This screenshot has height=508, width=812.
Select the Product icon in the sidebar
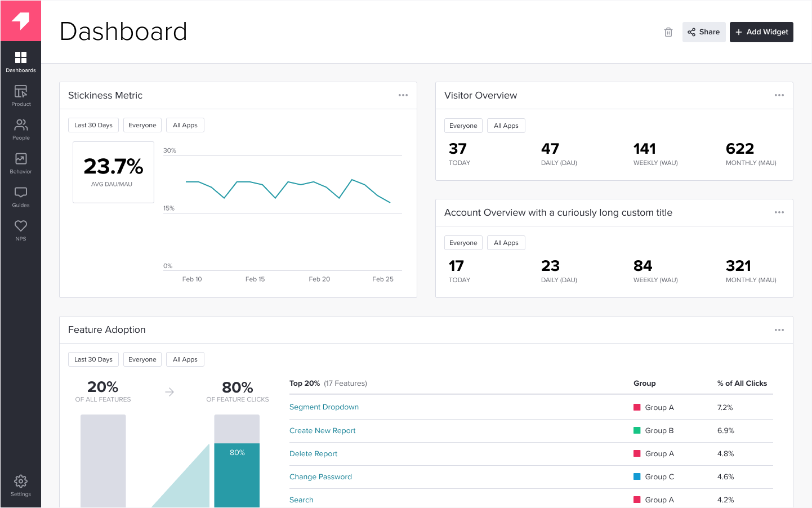point(21,95)
